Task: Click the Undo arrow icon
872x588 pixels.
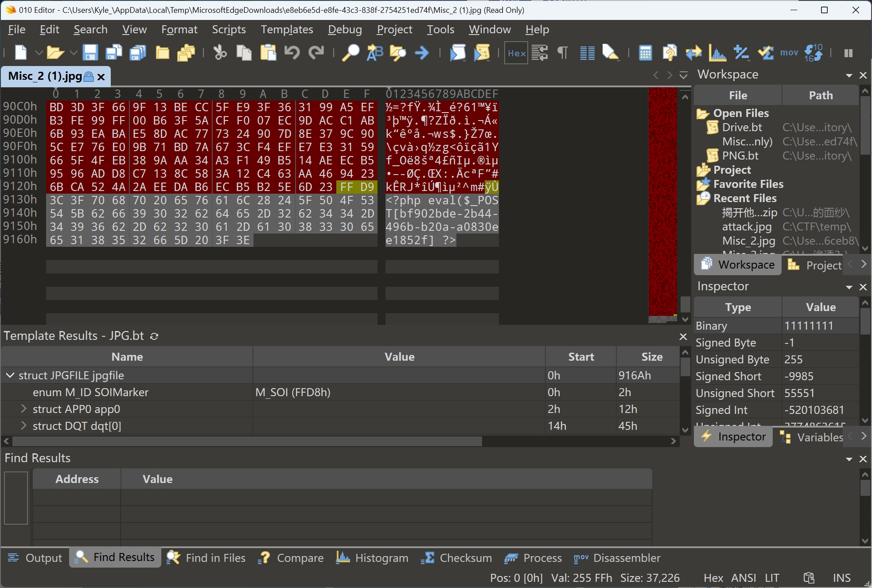Action: click(292, 53)
